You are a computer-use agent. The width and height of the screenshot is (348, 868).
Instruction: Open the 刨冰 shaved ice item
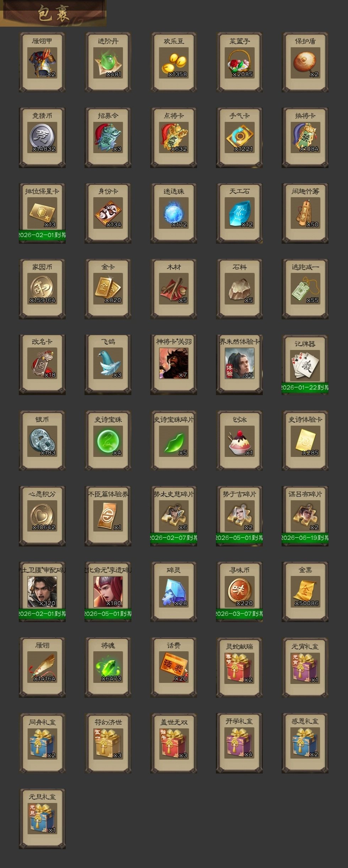click(x=239, y=441)
